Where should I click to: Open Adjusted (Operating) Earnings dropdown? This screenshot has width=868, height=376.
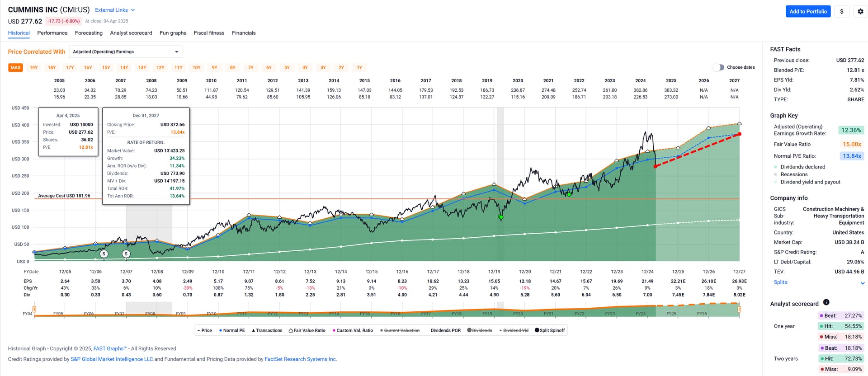point(126,52)
